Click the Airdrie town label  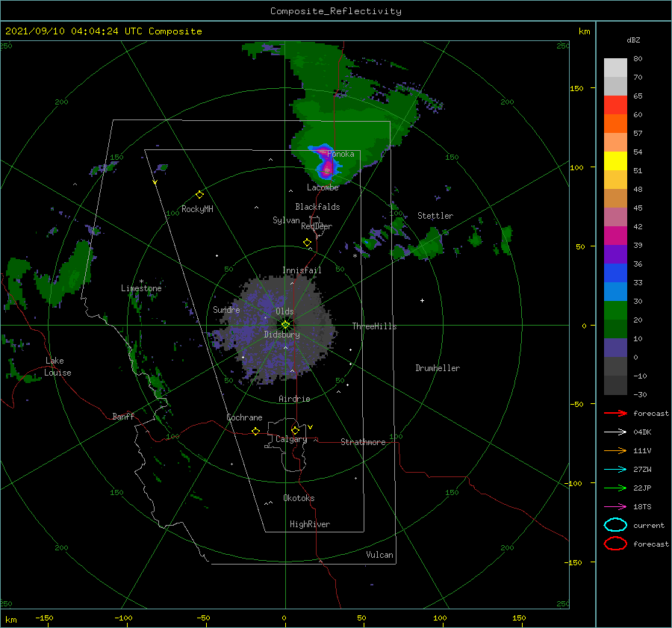[294, 399]
